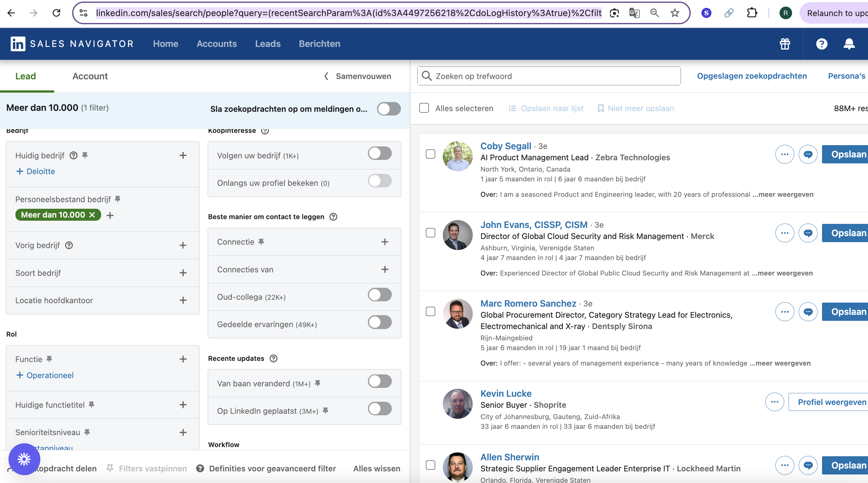This screenshot has width=868, height=483.
Task: Enable Op LinkedIn geplaatst toggle
Action: pos(380,409)
